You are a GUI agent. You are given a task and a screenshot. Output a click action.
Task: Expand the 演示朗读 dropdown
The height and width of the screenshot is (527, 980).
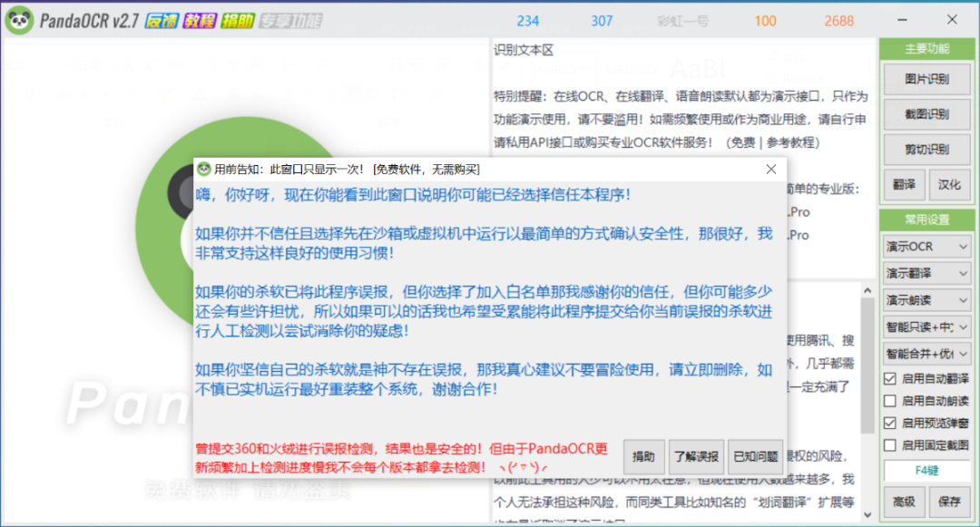tap(926, 300)
